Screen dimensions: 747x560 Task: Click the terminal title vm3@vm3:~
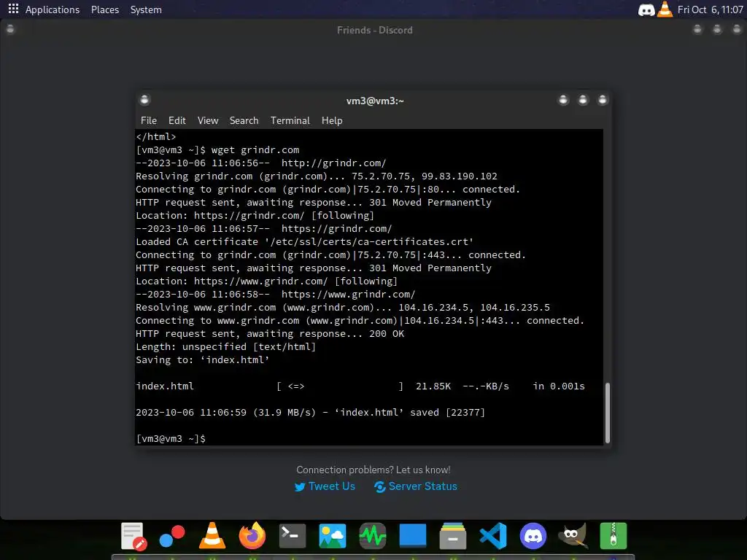pos(375,101)
